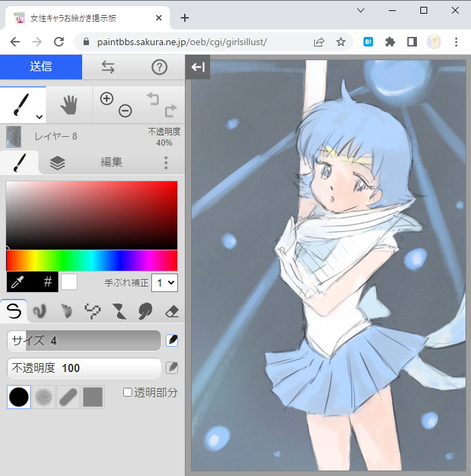Screen dimensions: 471x476
Task: Select the hard round black brush tip
Action: [19, 397]
